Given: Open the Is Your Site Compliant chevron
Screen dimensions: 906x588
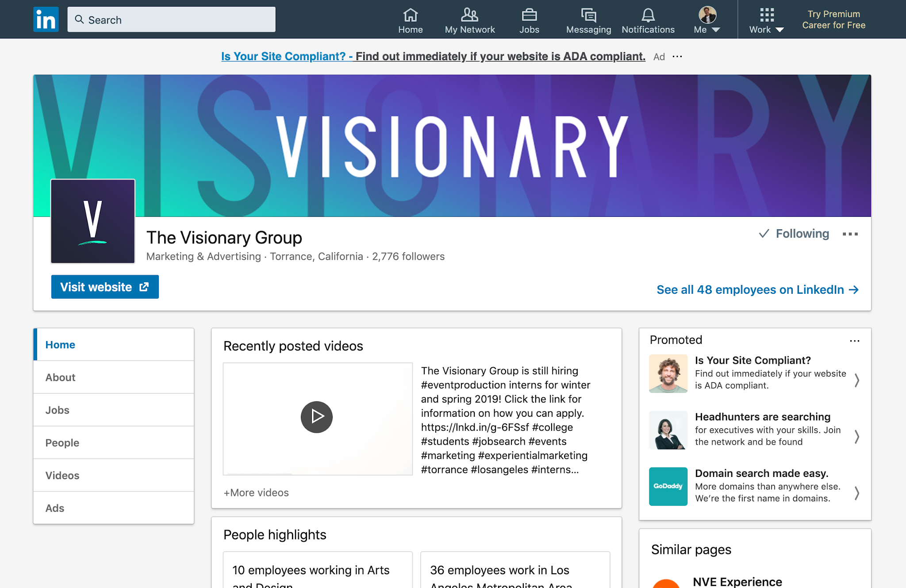Looking at the screenshot, I should (857, 380).
